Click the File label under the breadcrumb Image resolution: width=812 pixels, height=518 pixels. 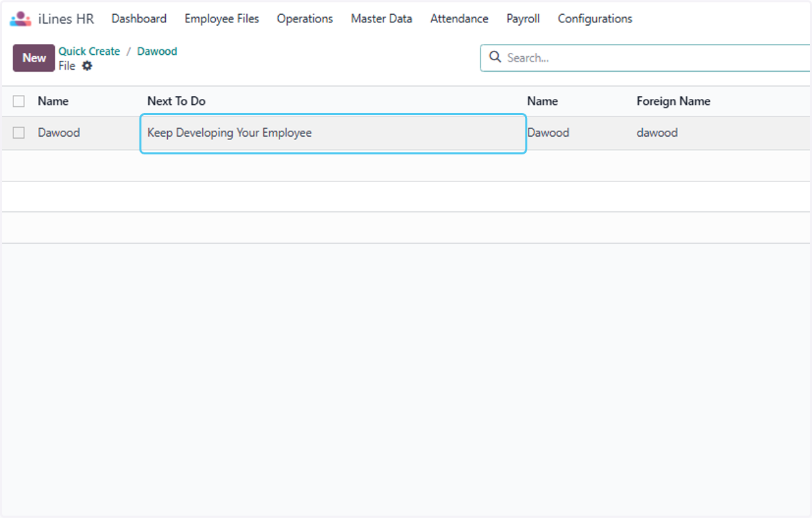coord(66,66)
